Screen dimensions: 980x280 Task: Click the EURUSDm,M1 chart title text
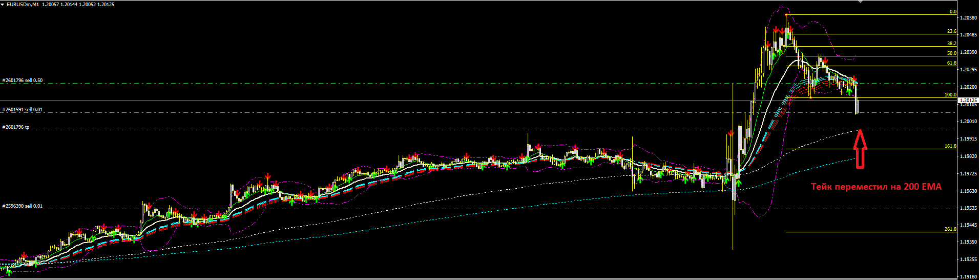23,5
